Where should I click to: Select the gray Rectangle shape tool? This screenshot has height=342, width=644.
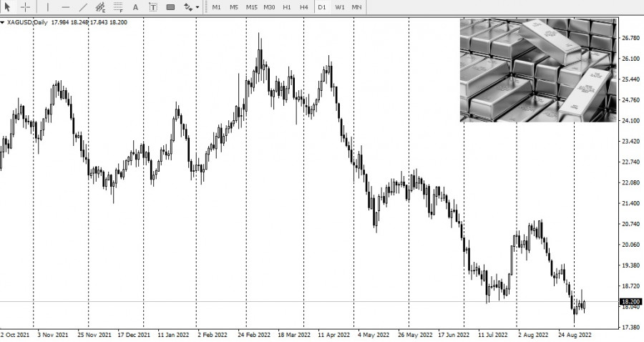170,7
